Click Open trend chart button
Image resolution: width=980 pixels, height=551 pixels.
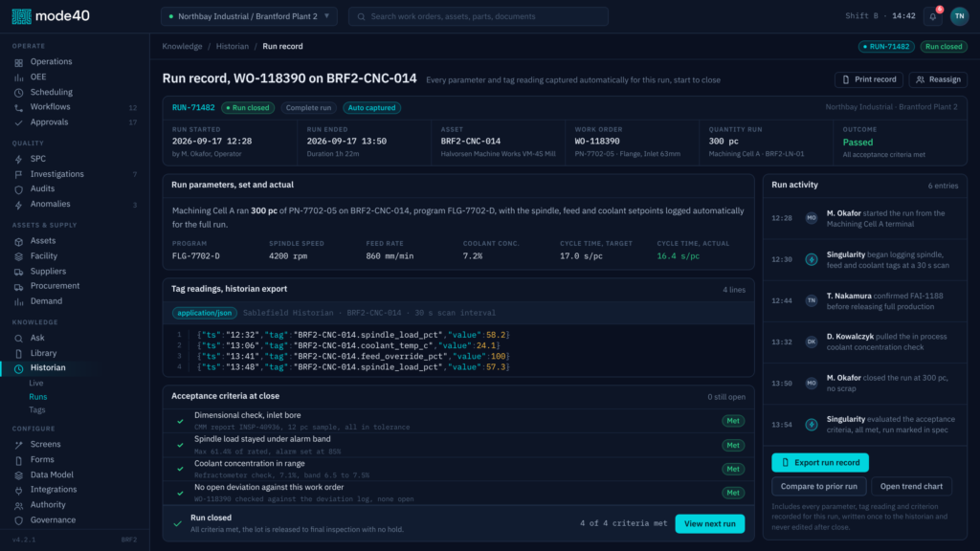[x=911, y=486]
